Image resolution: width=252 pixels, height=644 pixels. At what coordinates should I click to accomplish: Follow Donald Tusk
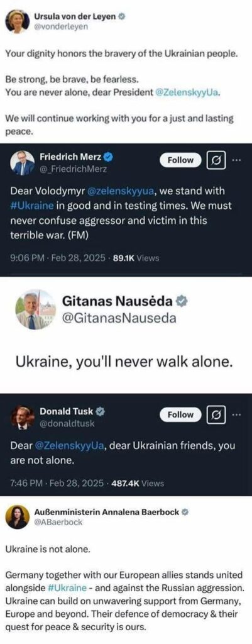(180, 415)
